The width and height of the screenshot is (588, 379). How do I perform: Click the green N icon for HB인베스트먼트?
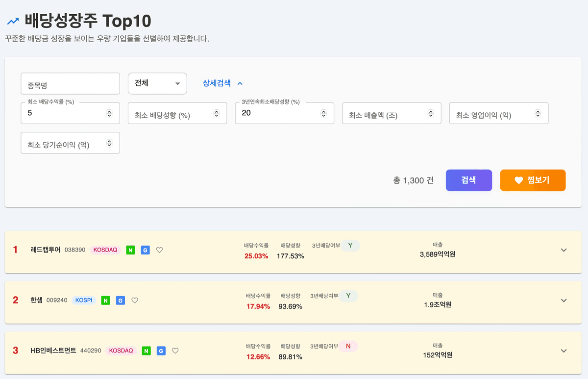tap(146, 351)
